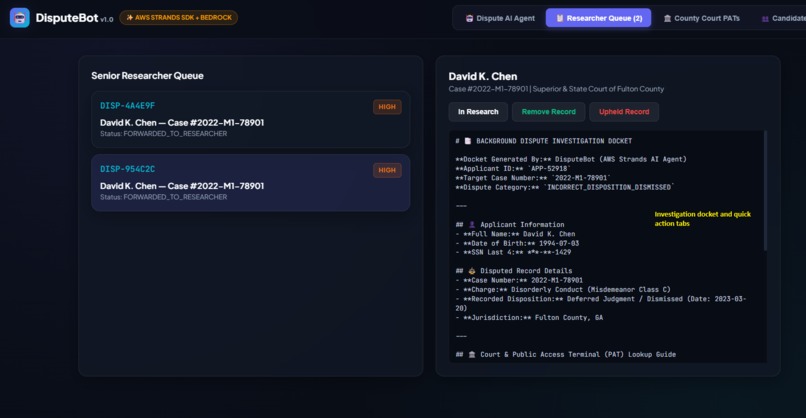The height and width of the screenshot is (418, 806).
Task: Open dispute card DISP-4A4E9F
Action: point(251,119)
